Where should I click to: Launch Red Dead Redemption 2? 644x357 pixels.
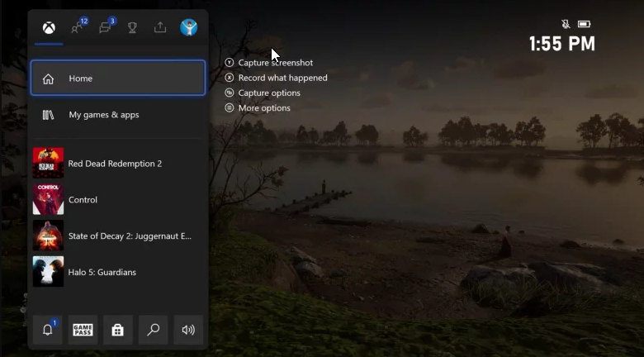(x=118, y=164)
